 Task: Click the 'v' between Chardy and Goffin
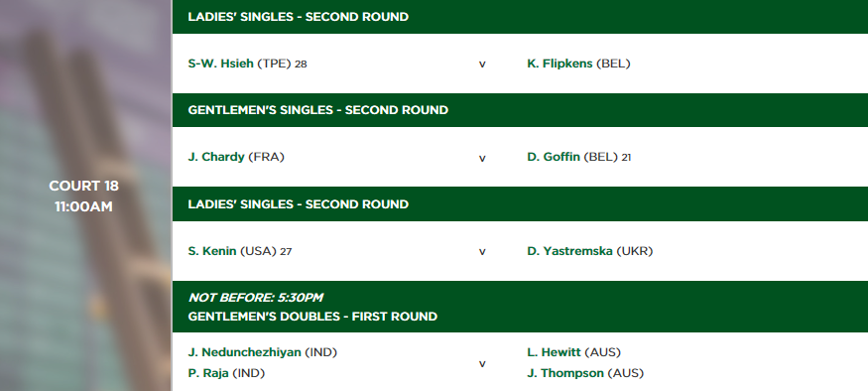coord(482,159)
